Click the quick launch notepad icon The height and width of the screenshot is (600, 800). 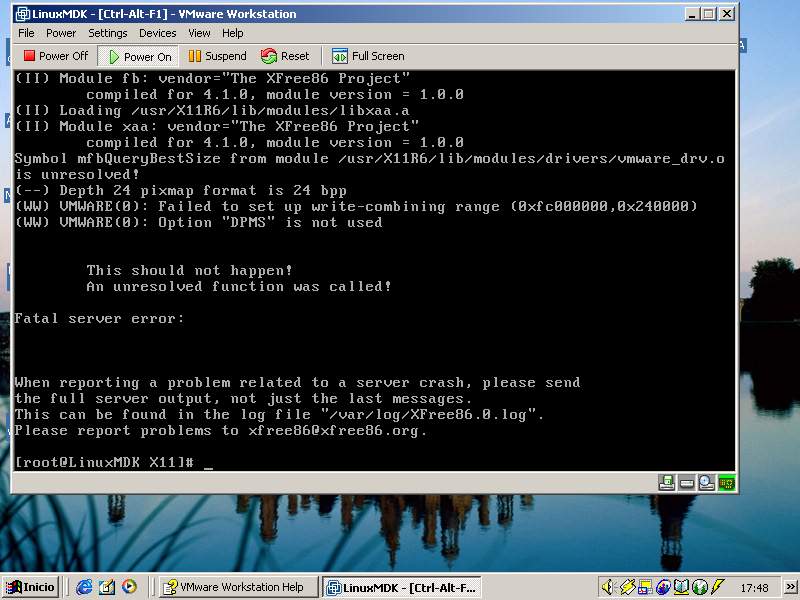pos(106,587)
